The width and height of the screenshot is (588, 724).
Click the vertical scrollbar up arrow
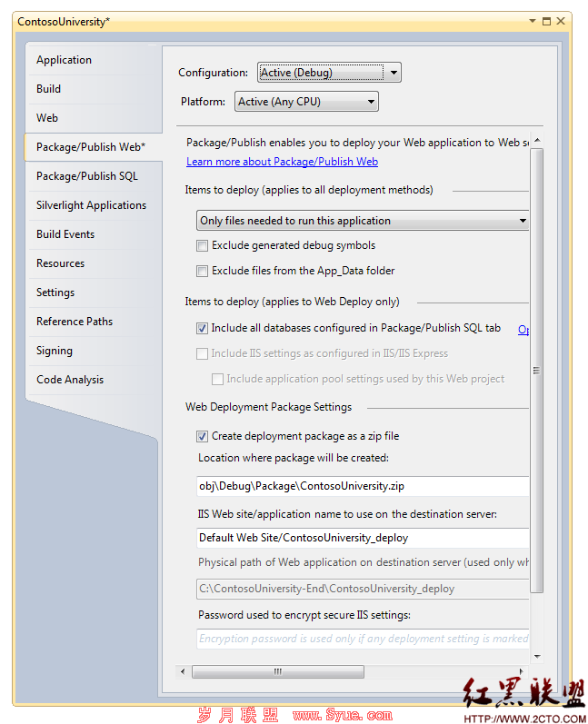[x=537, y=140]
